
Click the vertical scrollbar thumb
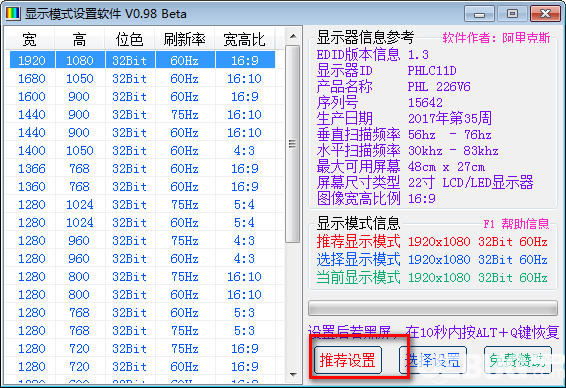coord(293,144)
